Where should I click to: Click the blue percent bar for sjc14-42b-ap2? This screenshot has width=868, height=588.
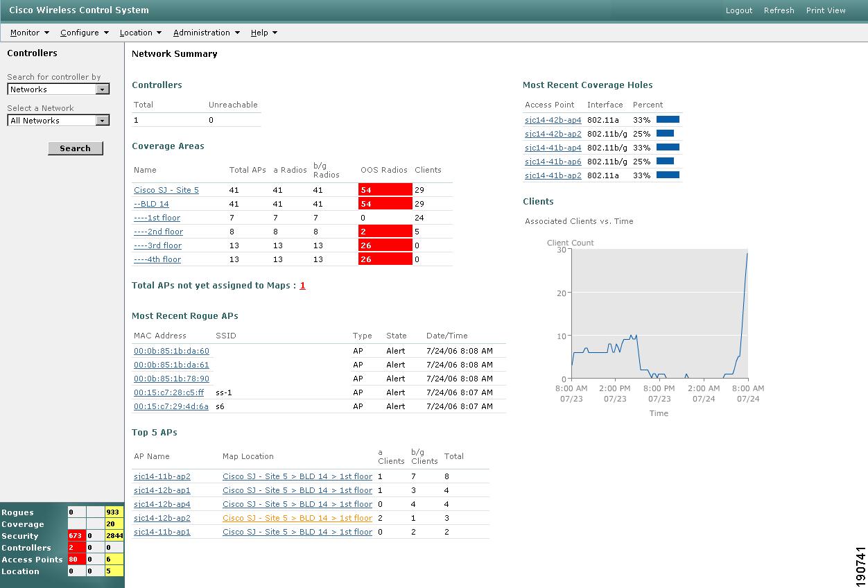coord(665,133)
